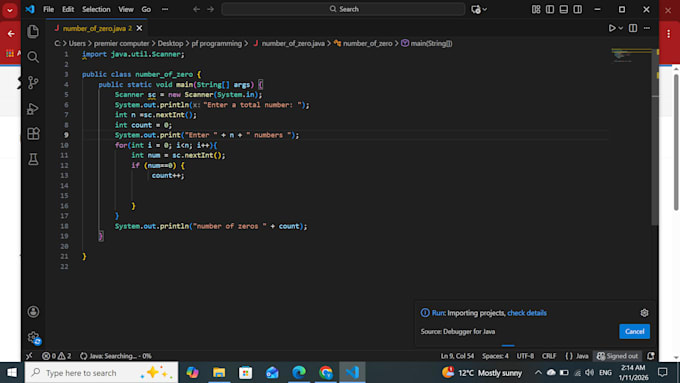The image size is (680, 383).
Task: Run the Java file with play button
Action: pos(612,28)
